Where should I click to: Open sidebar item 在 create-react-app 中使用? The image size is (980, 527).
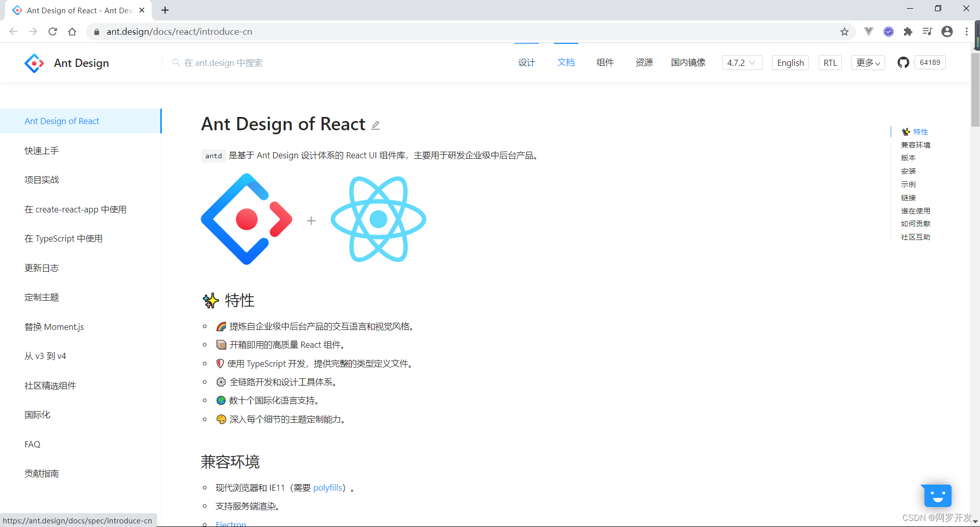(x=81, y=209)
